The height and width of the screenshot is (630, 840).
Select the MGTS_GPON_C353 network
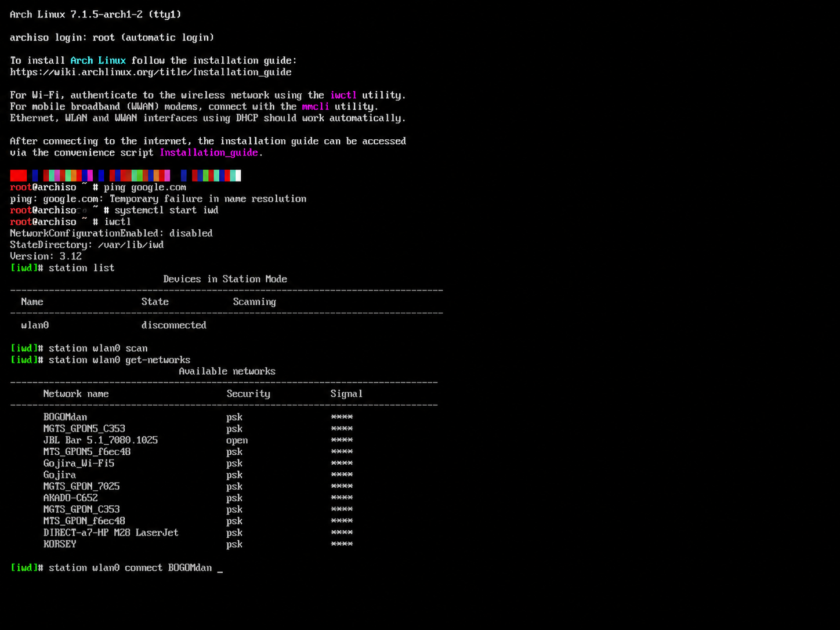pos(81,509)
